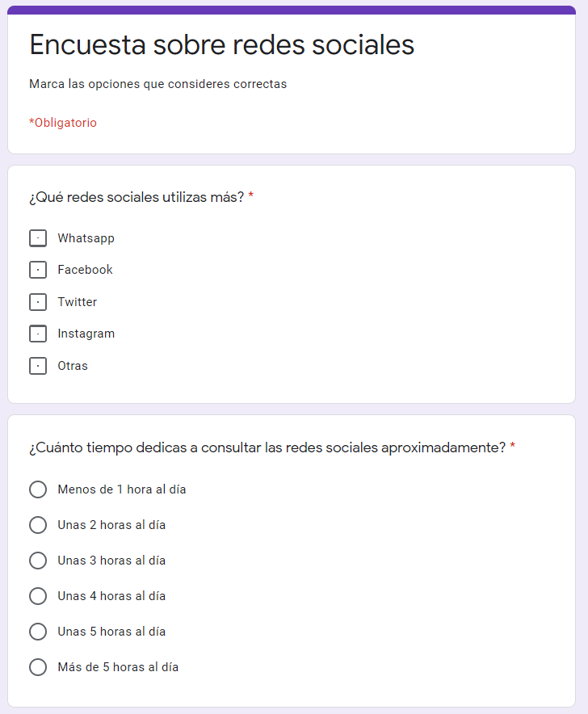
Task: Check the Whatsapp checkbox
Action: (37, 238)
